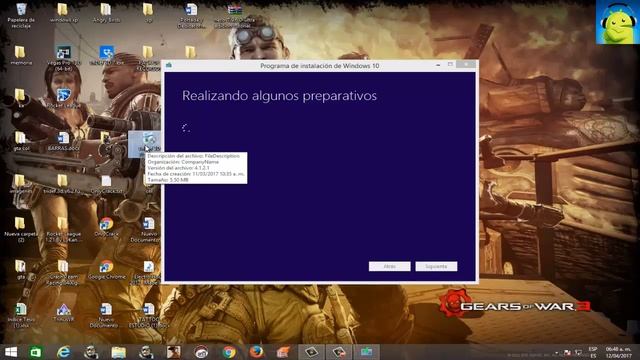Select the Nueva carpeta (2) folder
Image resolution: width=640 pixels, height=360 pixels.
(x=21, y=229)
